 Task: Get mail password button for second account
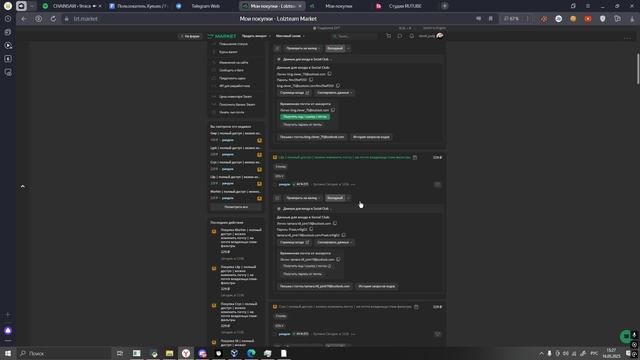(x=302, y=274)
